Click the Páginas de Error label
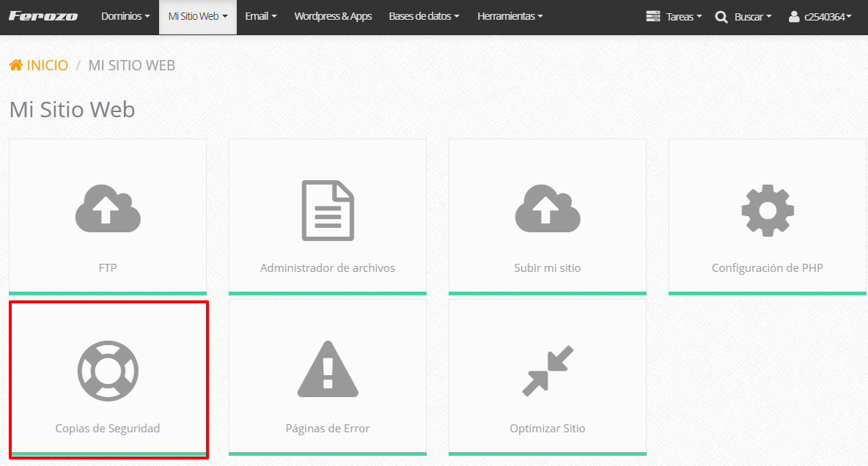 (328, 429)
